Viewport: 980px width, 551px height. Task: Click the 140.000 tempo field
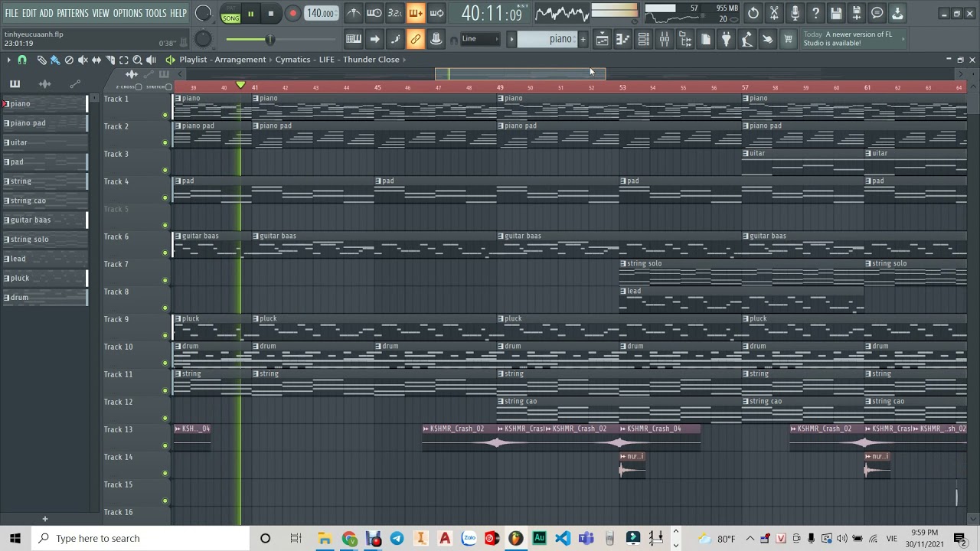click(321, 14)
